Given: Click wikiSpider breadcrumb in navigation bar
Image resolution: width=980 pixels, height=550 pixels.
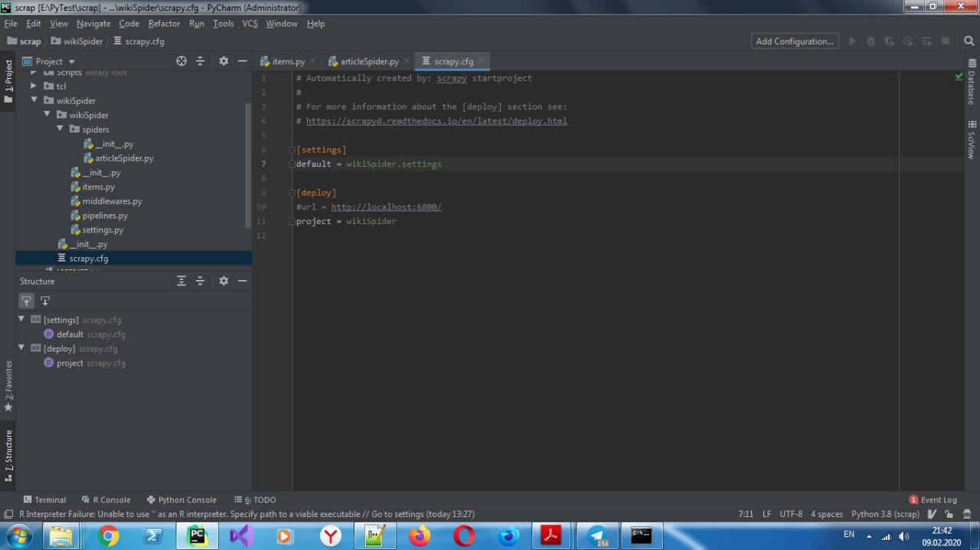Looking at the screenshot, I should pyautogui.click(x=77, y=41).
